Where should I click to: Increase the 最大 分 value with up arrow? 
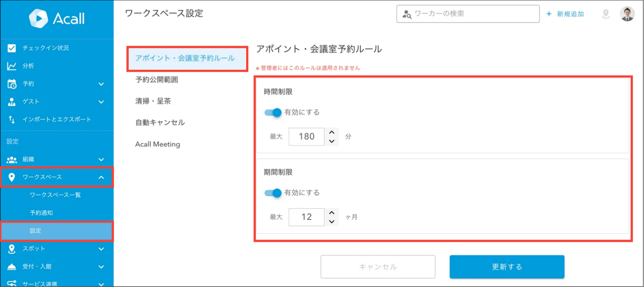click(332, 132)
